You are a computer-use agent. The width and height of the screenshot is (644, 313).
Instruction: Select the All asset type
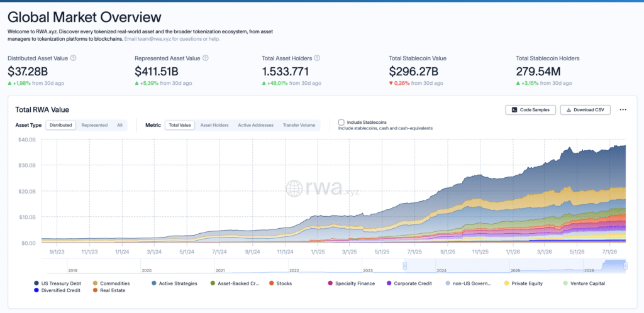[x=119, y=125]
